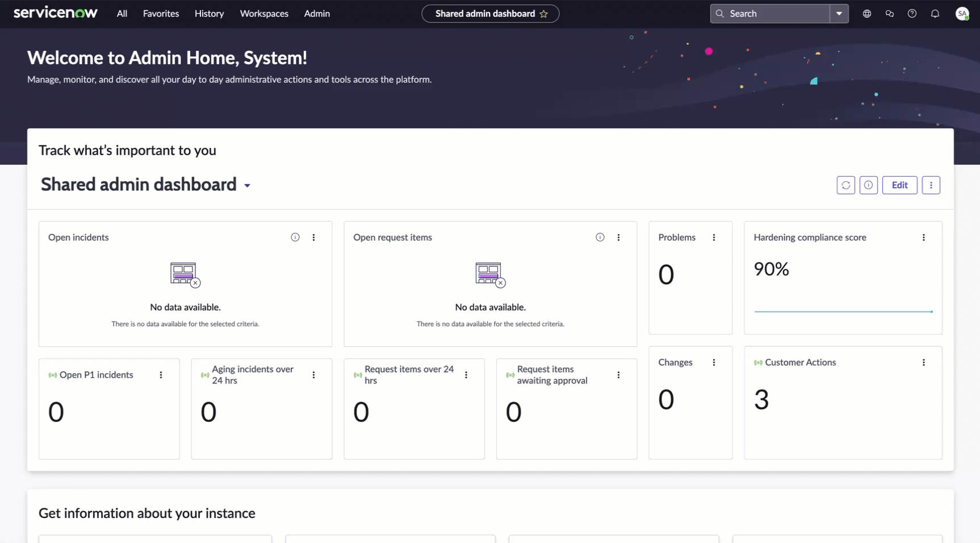Open the help question mark icon

[x=912, y=14]
